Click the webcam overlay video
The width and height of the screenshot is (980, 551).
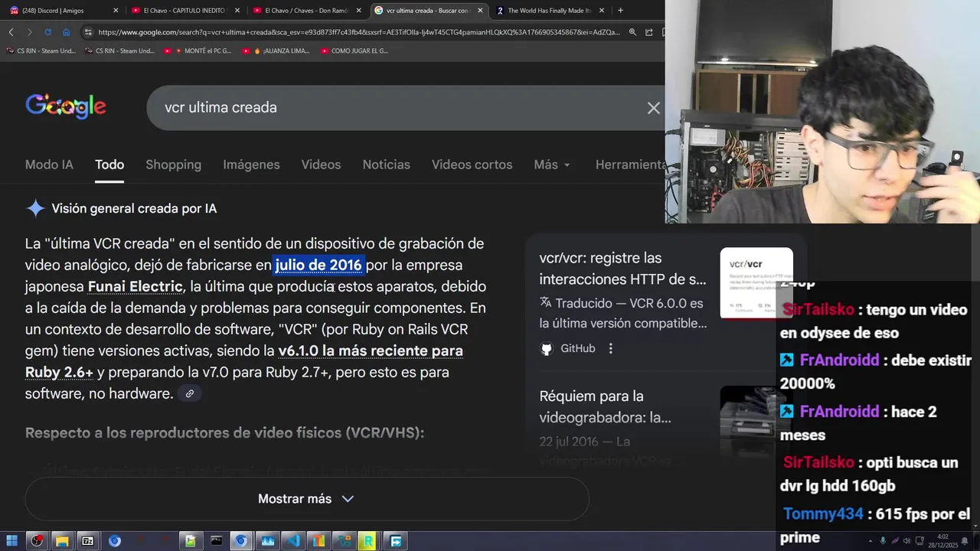[x=822, y=112]
